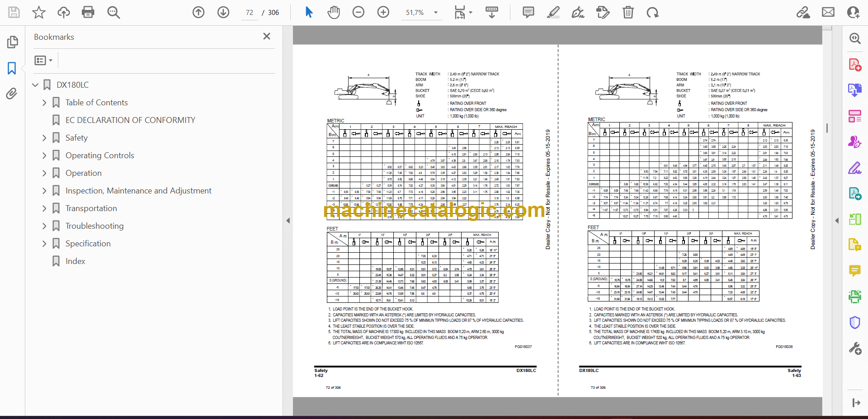Click the FG018038 lift capacity chart page

pos(690,220)
